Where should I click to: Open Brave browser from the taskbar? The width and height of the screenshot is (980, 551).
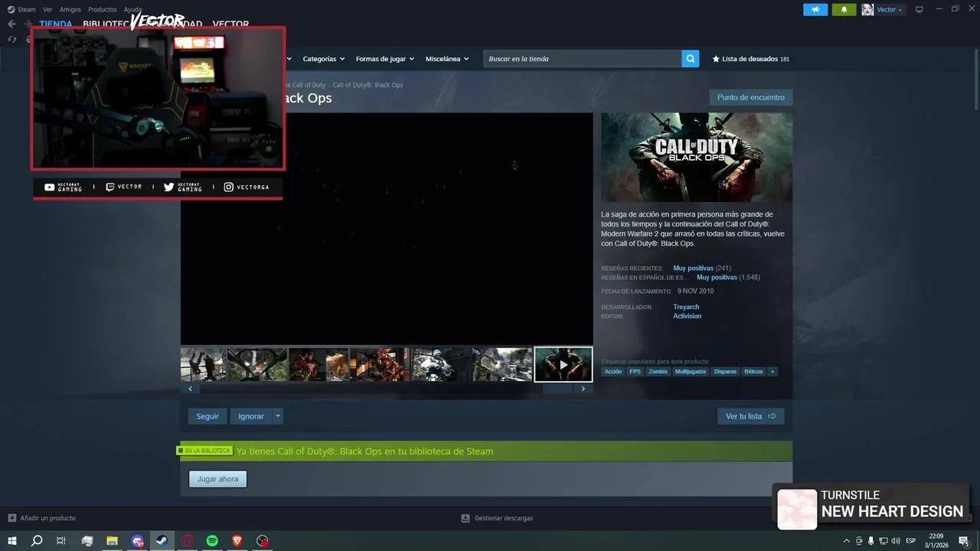(237, 541)
